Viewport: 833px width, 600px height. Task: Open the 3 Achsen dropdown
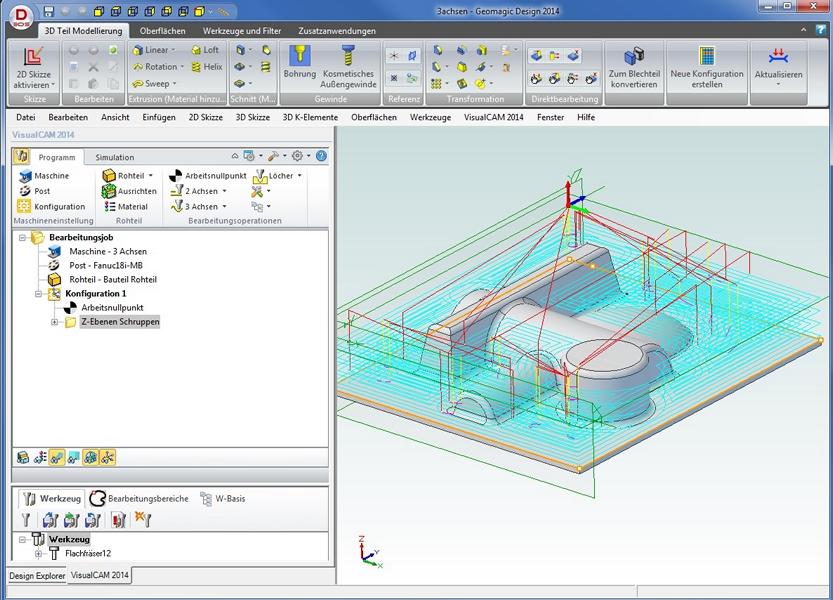pyautogui.click(x=224, y=207)
